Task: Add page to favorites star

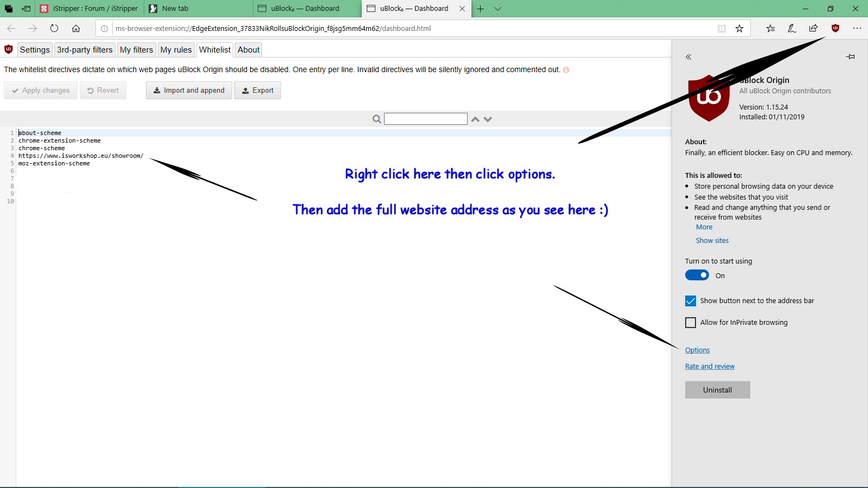Action: (x=739, y=29)
